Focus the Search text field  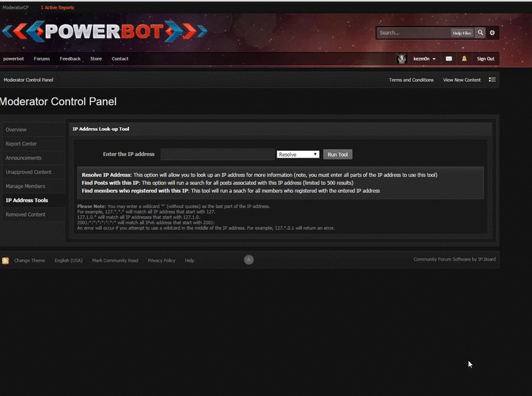(413, 33)
